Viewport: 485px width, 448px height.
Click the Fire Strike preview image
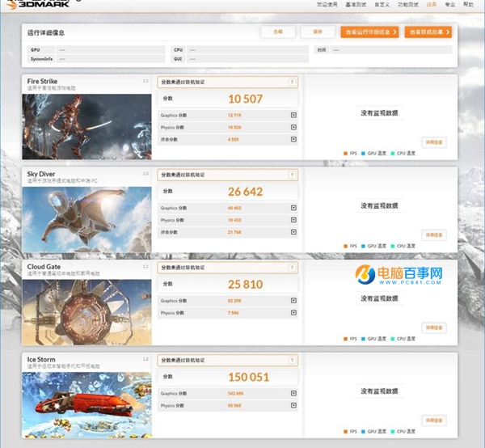(x=87, y=127)
